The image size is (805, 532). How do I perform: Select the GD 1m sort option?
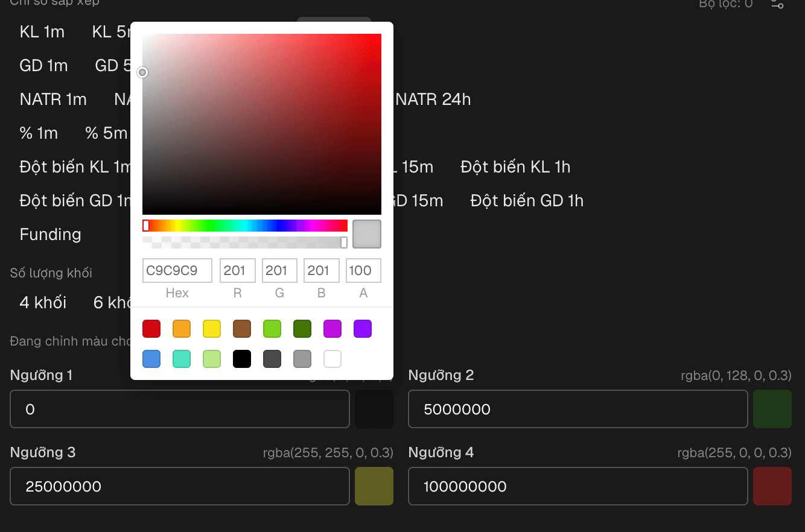(44, 65)
